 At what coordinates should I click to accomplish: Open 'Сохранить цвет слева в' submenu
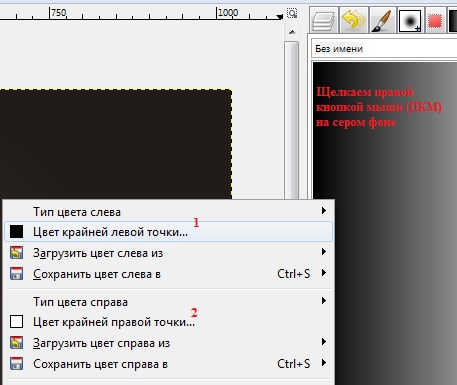pyautogui.click(x=168, y=274)
